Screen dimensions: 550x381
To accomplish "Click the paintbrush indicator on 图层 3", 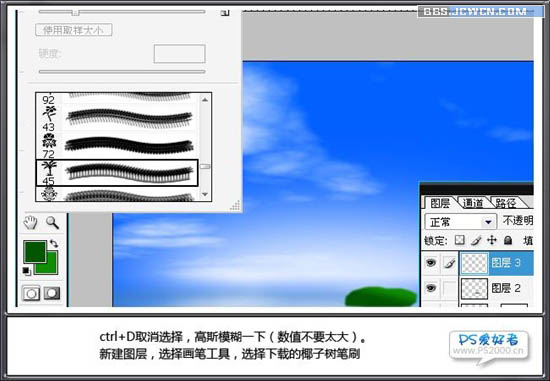I will 449,262.
